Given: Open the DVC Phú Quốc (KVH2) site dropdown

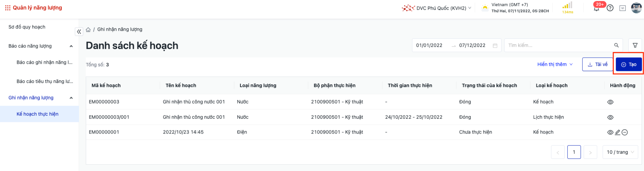Looking at the screenshot, I should tap(437, 8).
